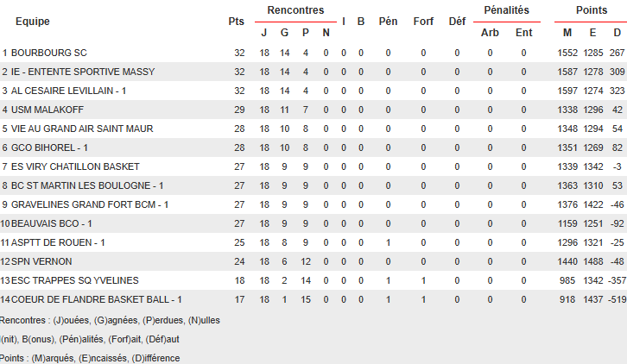Click the Forf column header
This screenshot has width=627, height=364.
pos(423,21)
